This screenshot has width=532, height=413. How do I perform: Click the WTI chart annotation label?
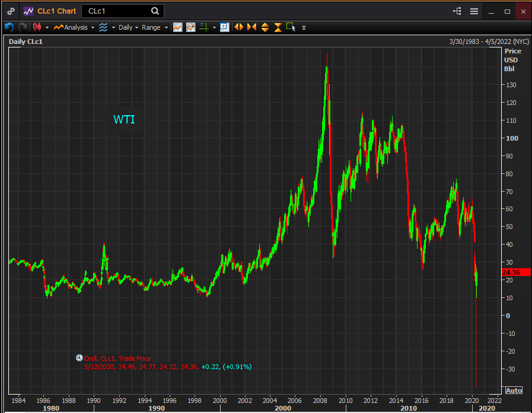pos(124,119)
